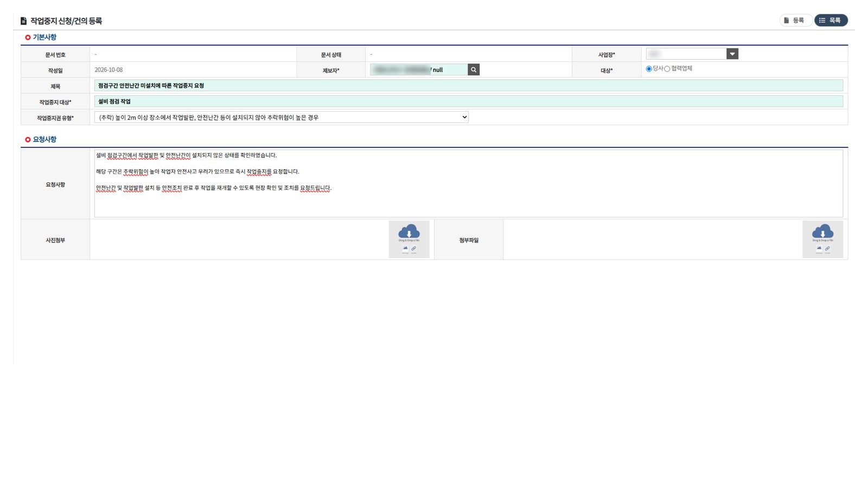Click the 문서 번호 label
The height and width of the screenshot is (488, 868).
(55, 55)
